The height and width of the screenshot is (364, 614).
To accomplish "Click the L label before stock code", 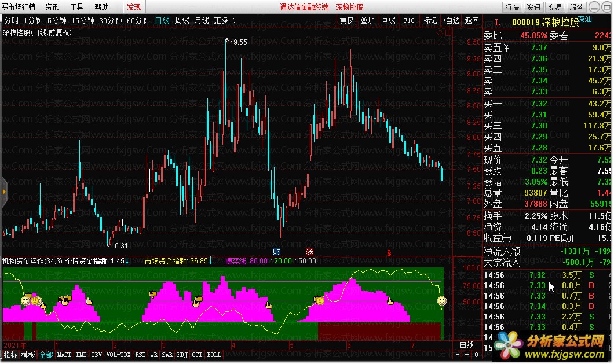I will pos(497,23).
